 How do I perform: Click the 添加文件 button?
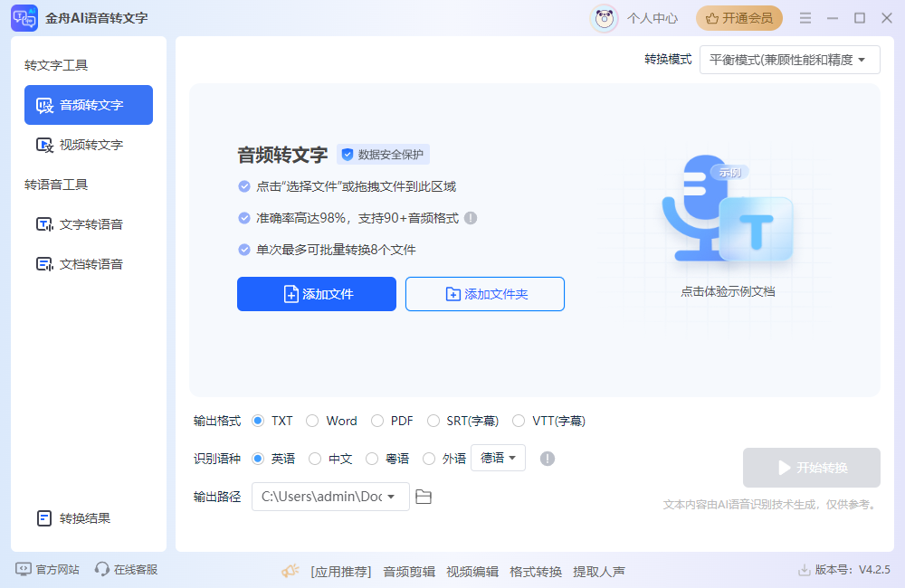coord(316,294)
